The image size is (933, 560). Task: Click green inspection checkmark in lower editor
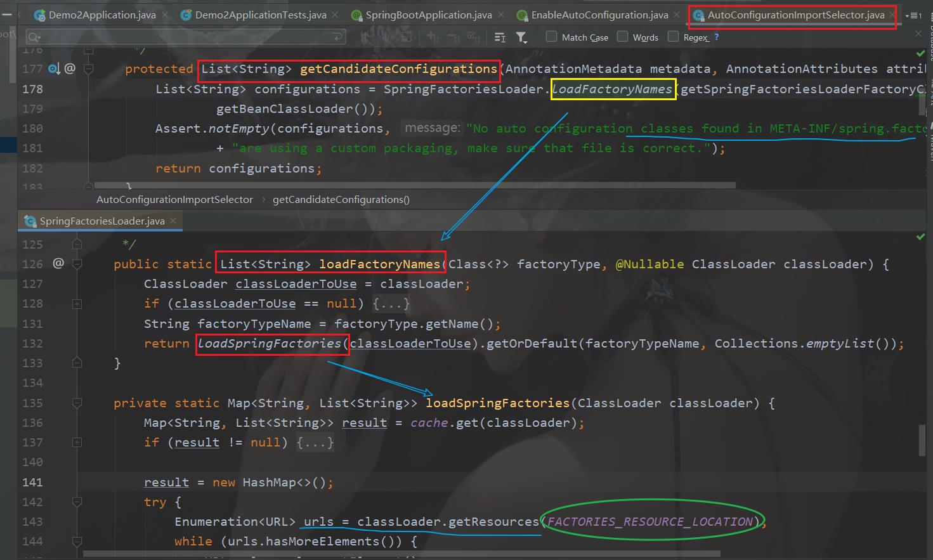coord(920,237)
